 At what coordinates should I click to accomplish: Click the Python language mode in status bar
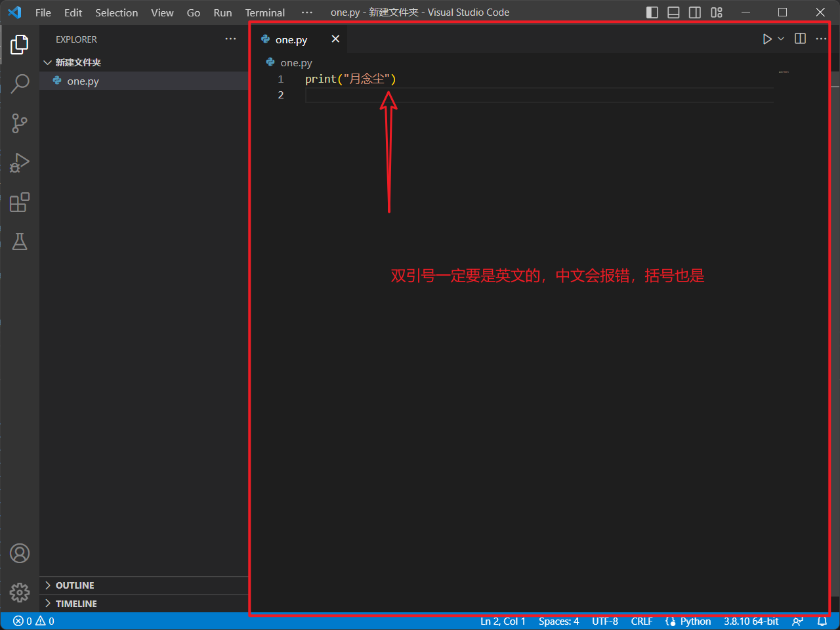pos(695,621)
